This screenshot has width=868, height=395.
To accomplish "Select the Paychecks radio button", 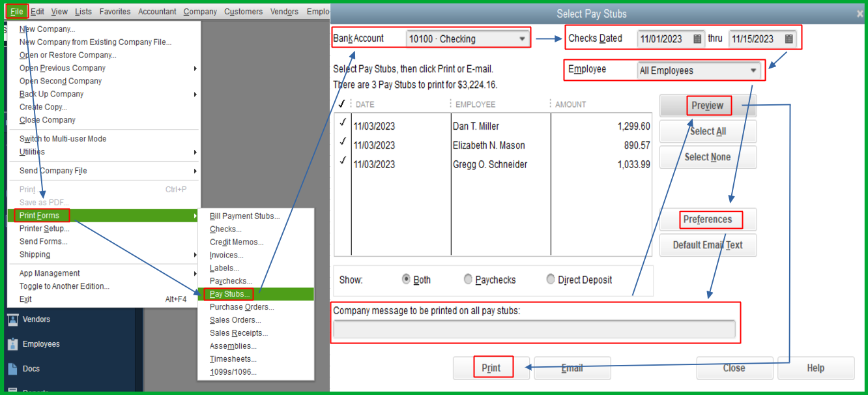I will [468, 279].
